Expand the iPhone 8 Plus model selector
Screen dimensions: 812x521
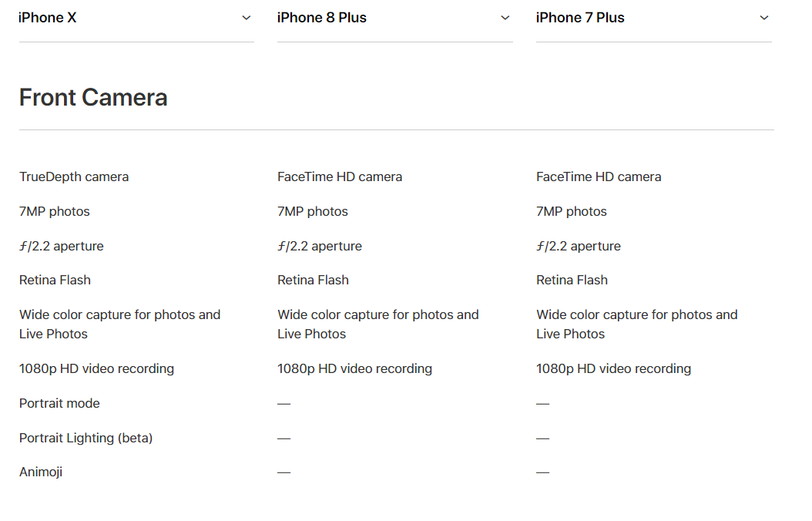394,18
